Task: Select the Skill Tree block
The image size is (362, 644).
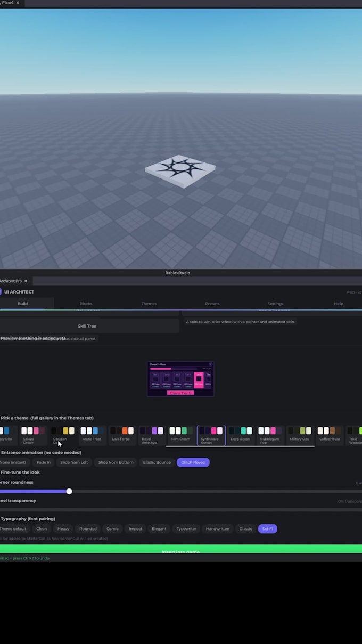Action: tap(87, 326)
